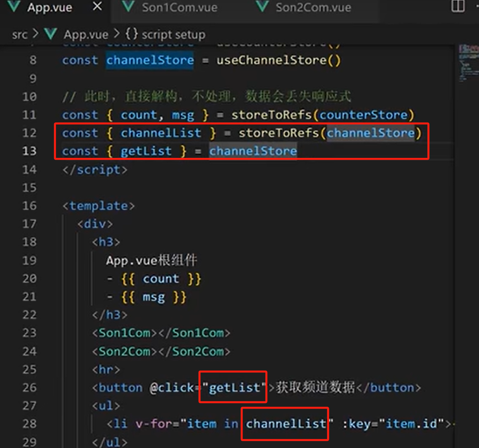
Task: Close the App.vue tab
Action: pos(97,7)
